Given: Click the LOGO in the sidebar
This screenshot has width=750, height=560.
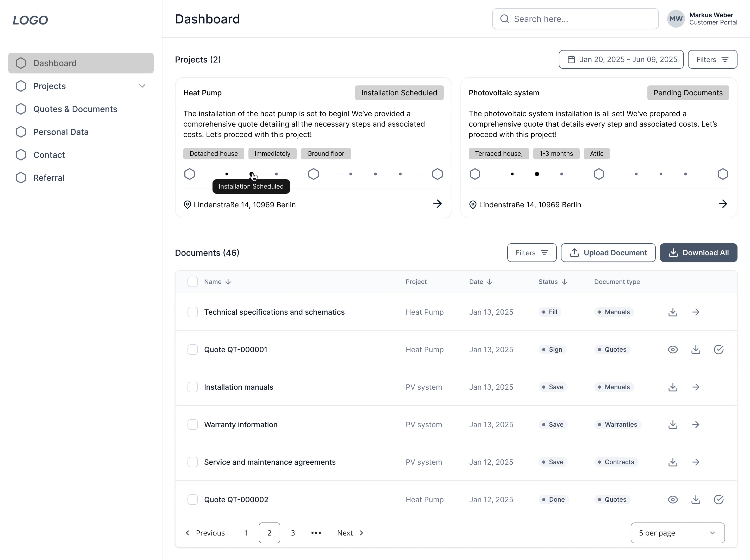Looking at the screenshot, I should tap(30, 20).
